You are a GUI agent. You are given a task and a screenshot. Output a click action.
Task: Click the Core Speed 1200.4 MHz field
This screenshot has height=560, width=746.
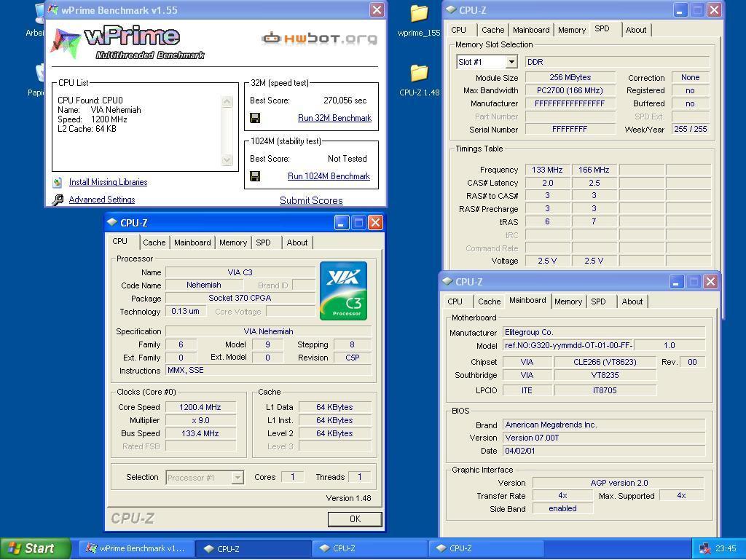click(x=200, y=407)
